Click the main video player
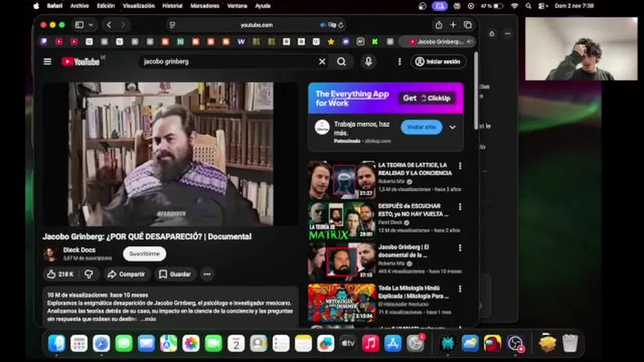 [171, 154]
